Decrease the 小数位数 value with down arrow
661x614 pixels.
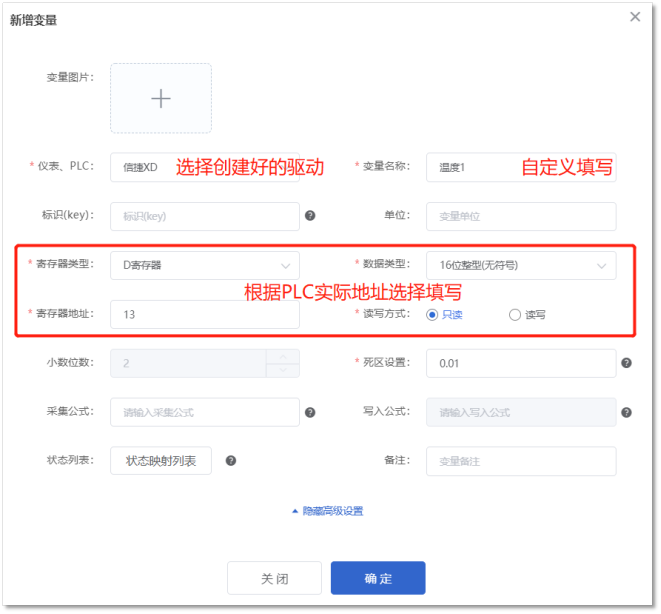click(x=283, y=370)
